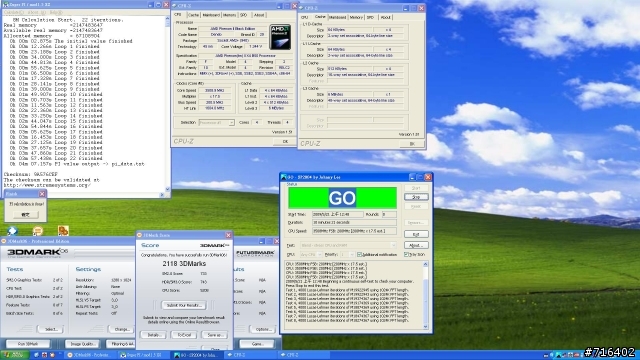Click the green GO status panel in SP2004
This screenshot has width=640, height=360.
pyautogui.click(x=342, y=198)
